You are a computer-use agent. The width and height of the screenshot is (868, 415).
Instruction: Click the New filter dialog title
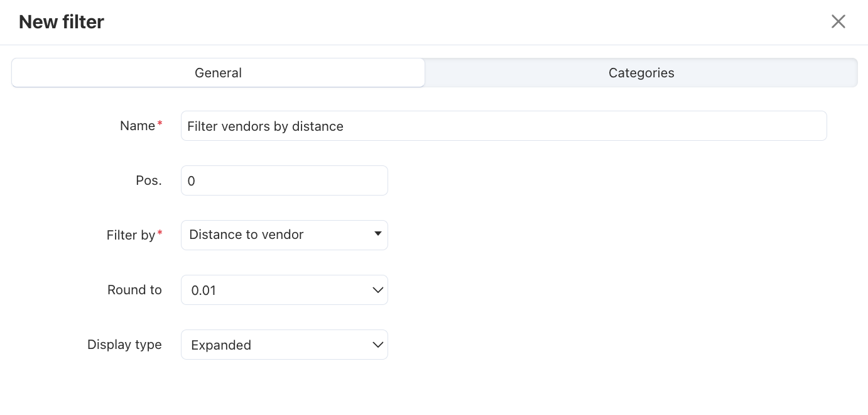tap(62, 22)
